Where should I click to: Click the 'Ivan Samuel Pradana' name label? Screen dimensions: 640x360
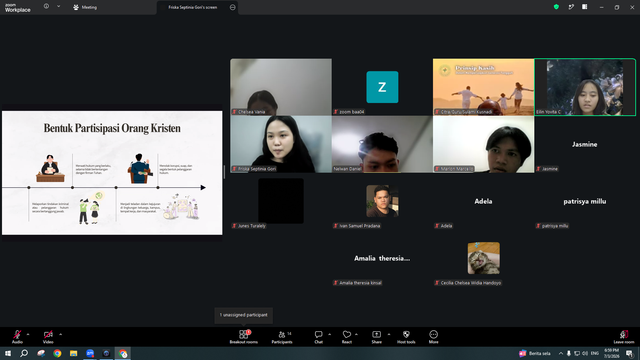point(357,226)
